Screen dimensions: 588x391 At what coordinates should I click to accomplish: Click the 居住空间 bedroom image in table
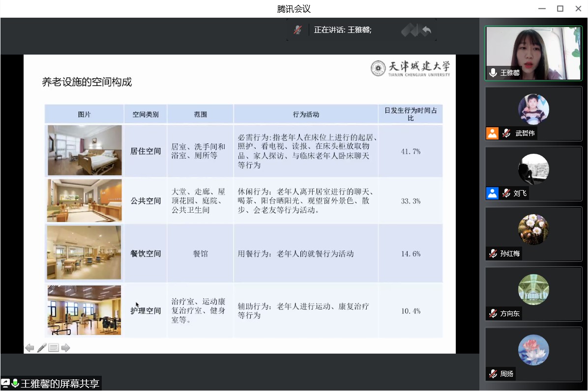click(x=85, y=150)
